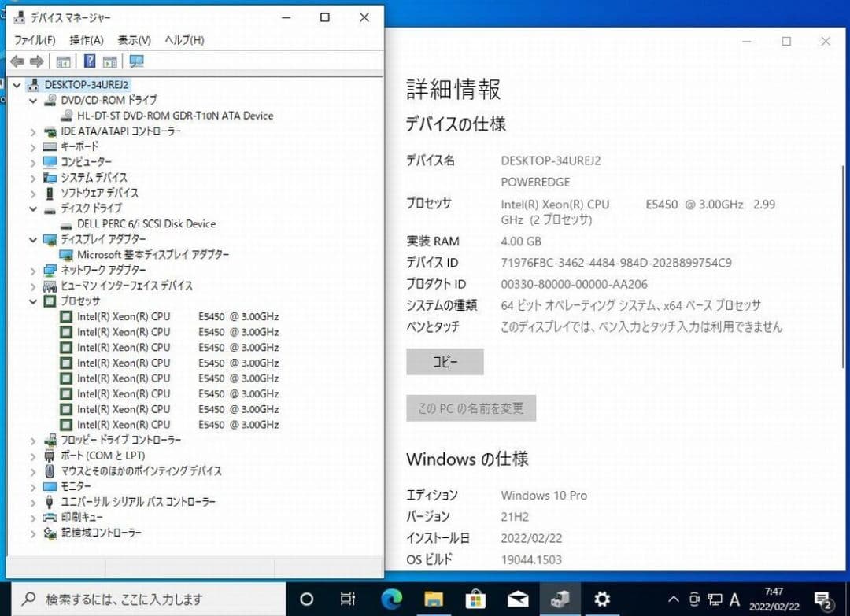Open the clock showing 2022/02/22
Viewport: 850px width, 616px height.
click(x=774, y=599)
